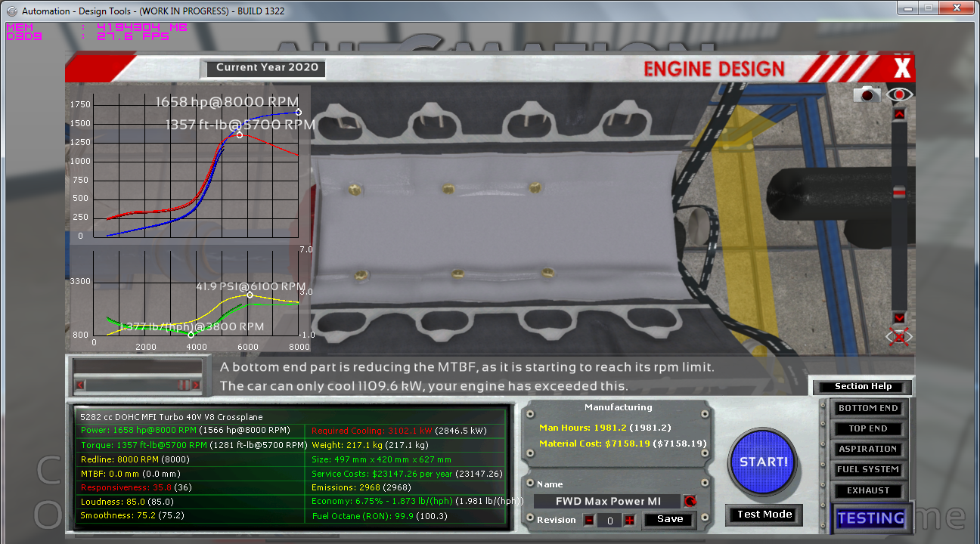Click the up arrow above vertical slider

899,114
